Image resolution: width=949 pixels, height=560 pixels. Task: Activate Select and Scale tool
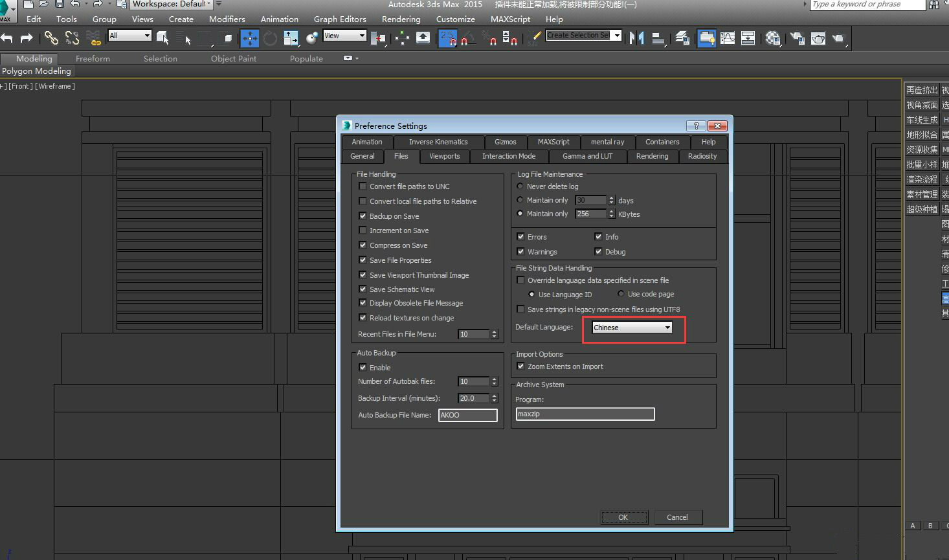tap(291, 38)
